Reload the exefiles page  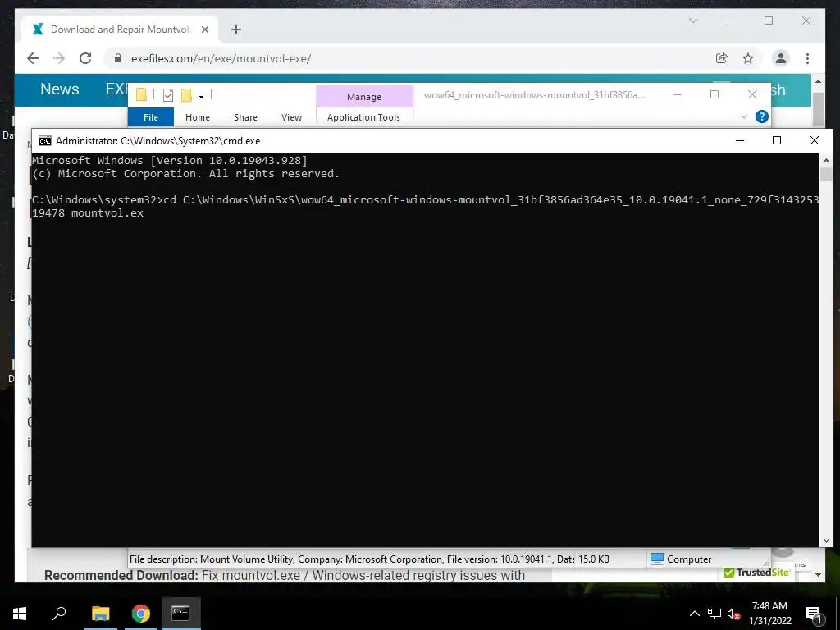[x=85, y=58]
